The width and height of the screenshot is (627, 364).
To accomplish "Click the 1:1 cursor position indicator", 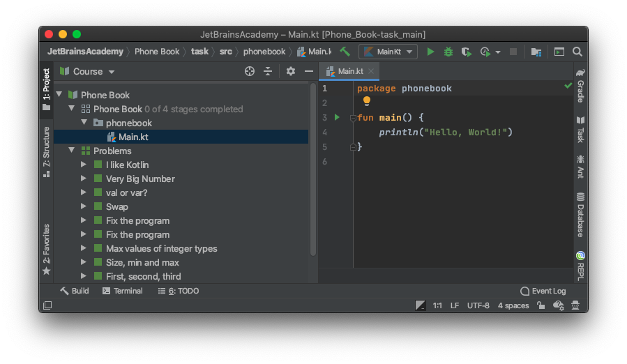I will (437, 305).
